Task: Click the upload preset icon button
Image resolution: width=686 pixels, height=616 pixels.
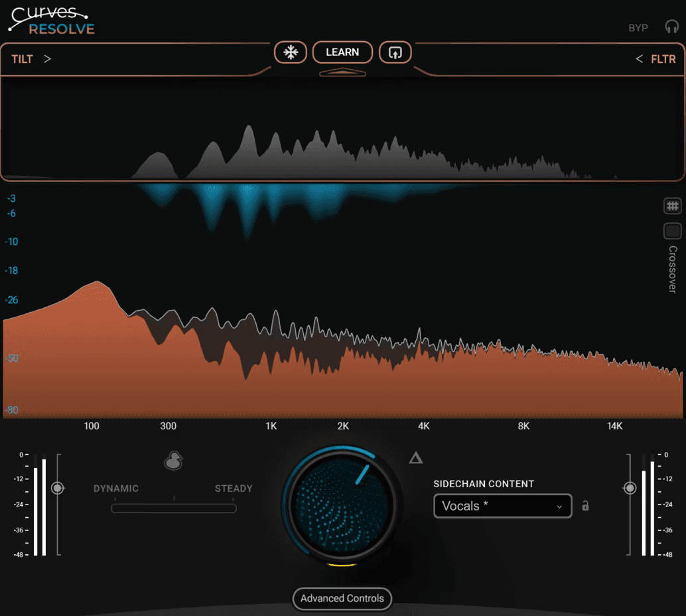Action: pyautogui.click(x=395, y=52)
